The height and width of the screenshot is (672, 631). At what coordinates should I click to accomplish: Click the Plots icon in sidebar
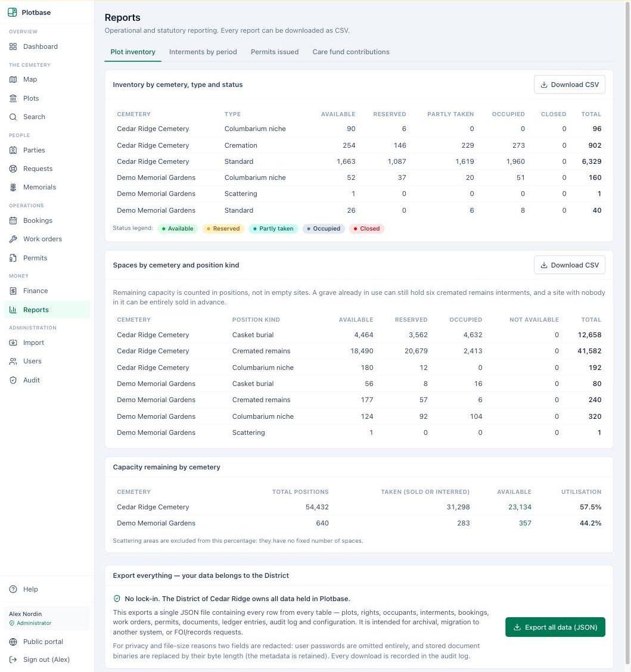click(13, 98)
